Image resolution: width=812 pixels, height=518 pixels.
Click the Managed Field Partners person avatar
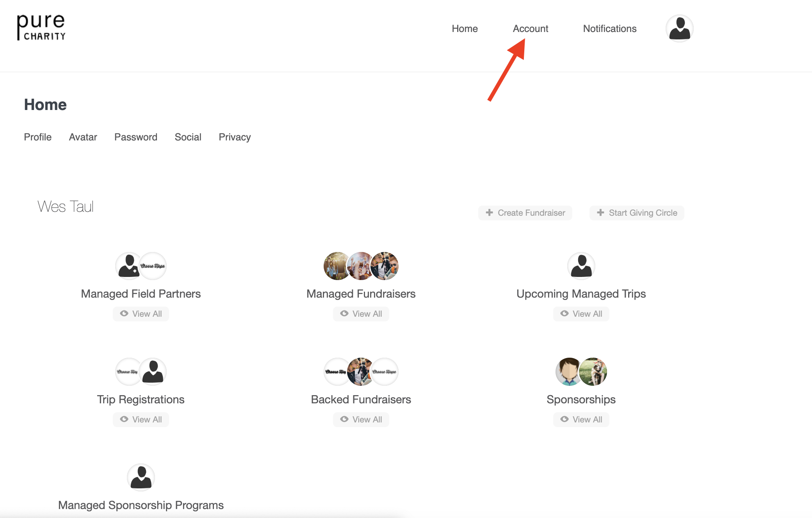pos(128,266)
